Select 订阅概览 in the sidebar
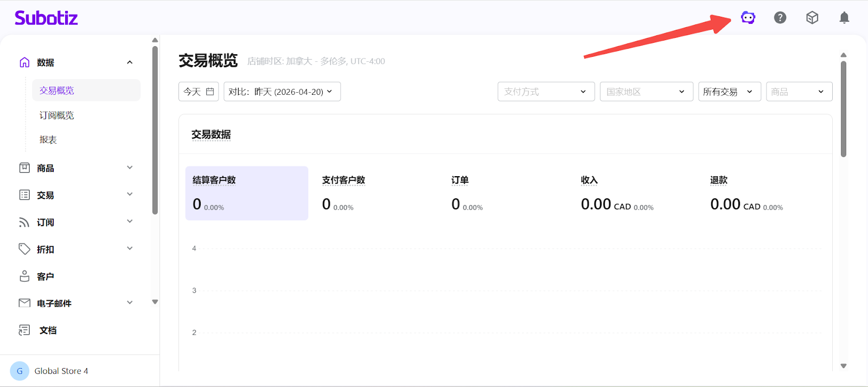 tap(57, 115)
